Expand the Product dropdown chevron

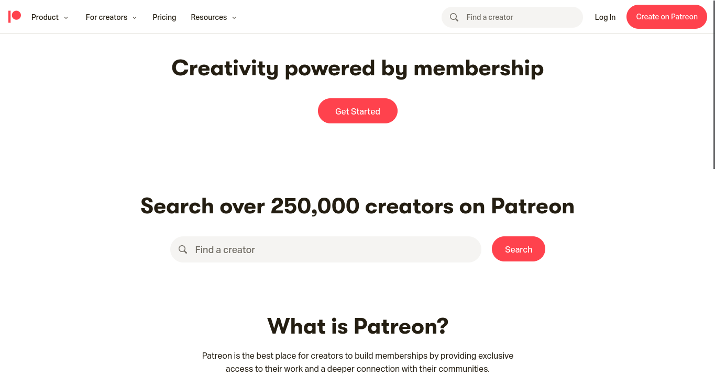pyautogui.click(x=66, y=18)
